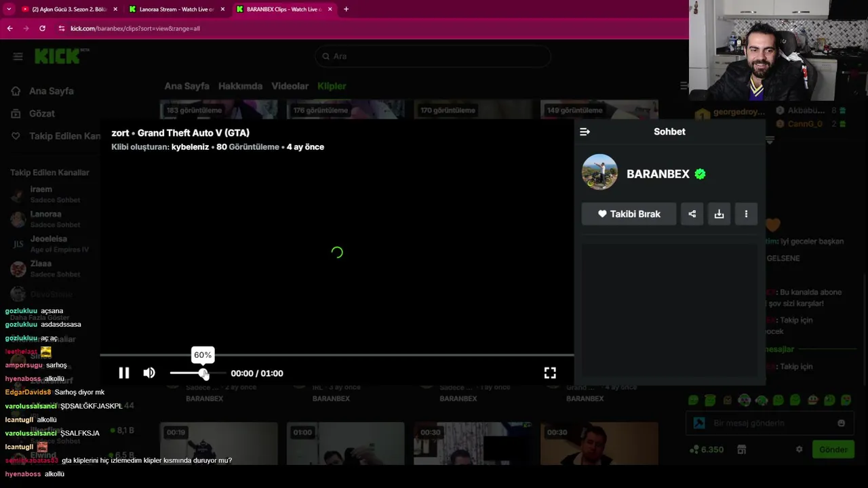This screenshot has height=488, width=868.
Task: Close the YouTube Aşkın Gücü tab
Action: tap(115, 9)
